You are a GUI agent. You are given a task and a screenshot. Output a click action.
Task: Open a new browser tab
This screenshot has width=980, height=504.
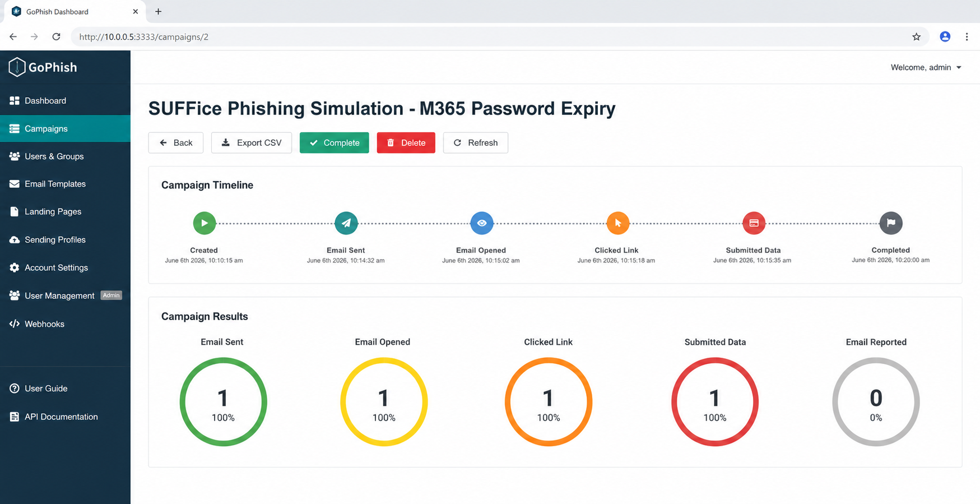158,11
